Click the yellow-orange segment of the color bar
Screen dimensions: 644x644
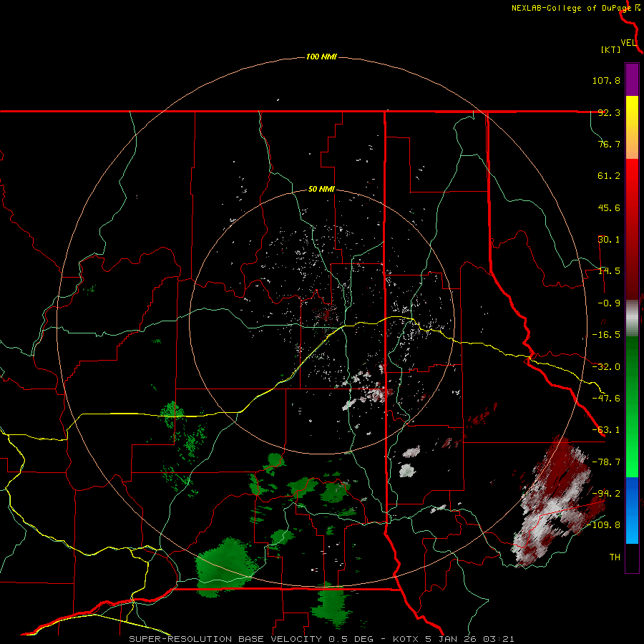632,127
